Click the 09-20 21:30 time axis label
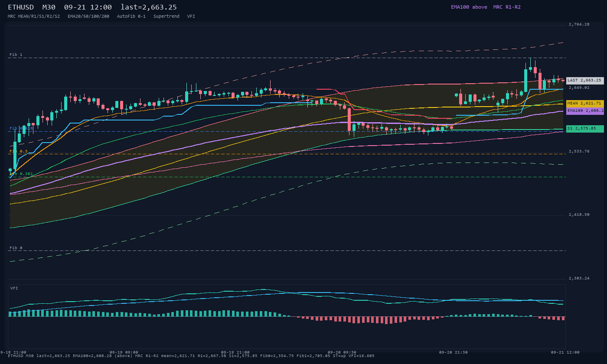 454,353
